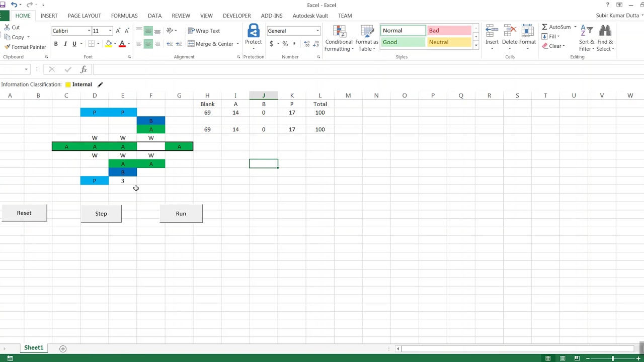
Task: Open Font Color dropdown arrow
Action: coord(129,44)
